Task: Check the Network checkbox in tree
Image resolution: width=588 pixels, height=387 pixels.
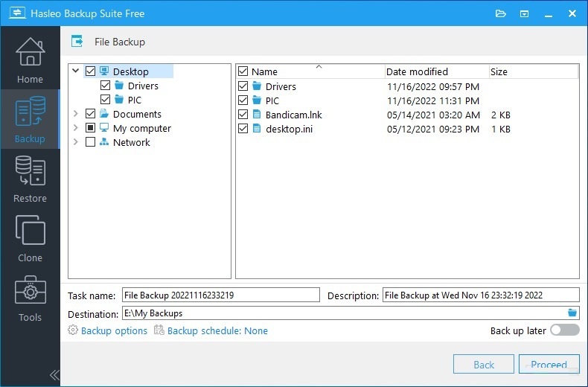Action: click(91, 142)
